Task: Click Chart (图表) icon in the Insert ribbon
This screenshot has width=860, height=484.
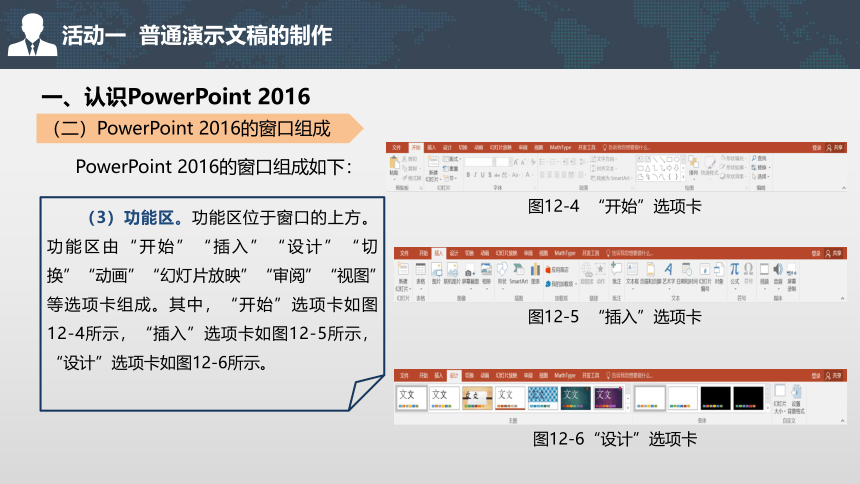Action: 535,269
